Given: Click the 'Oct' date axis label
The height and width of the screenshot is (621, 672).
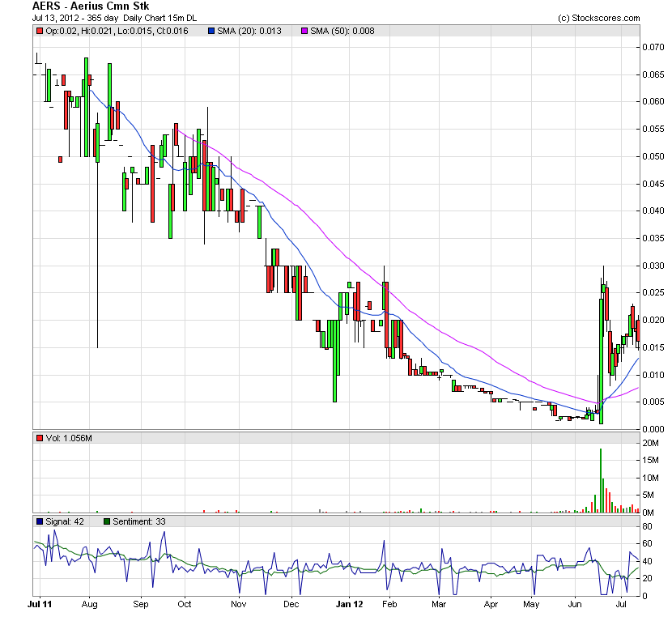Looking at the screenshot, I should point(185,604).
